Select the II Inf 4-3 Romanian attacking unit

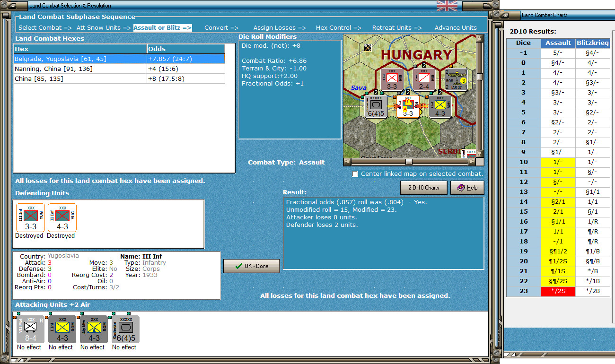click(x=62, y=329)
